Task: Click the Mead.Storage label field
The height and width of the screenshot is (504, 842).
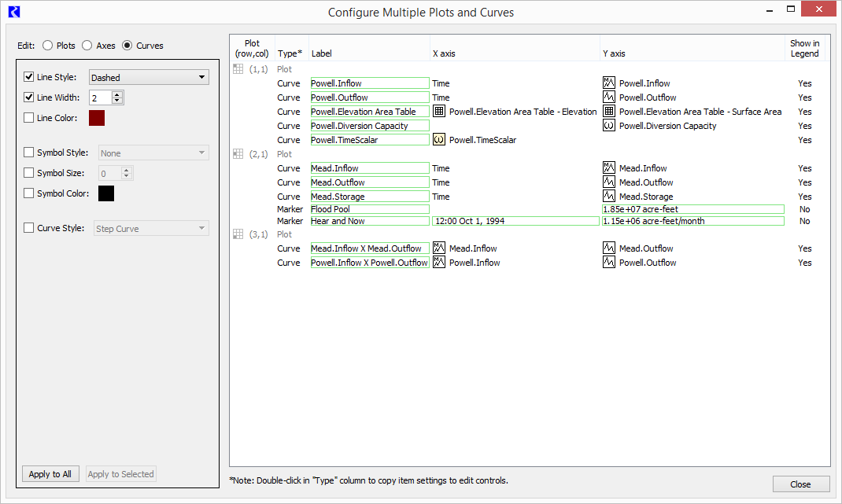Action: 370,197
